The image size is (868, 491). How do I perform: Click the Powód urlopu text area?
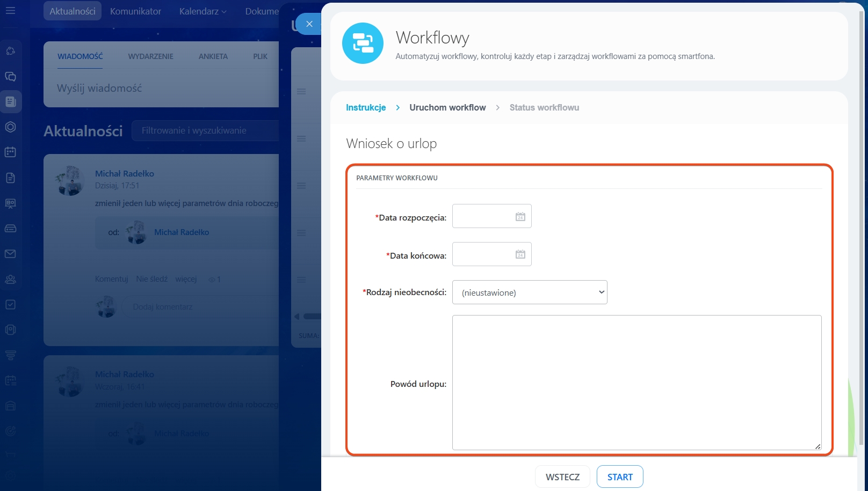[x=636, y=382]
